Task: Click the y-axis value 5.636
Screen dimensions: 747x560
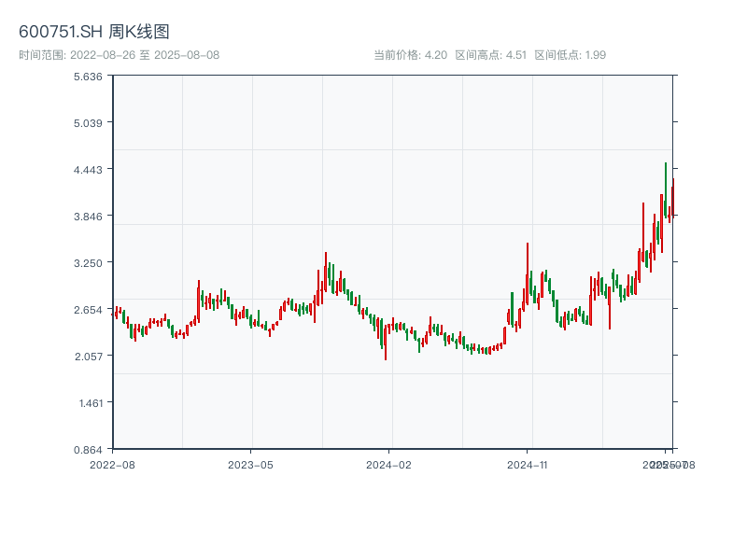Action: tap(88, 77)
